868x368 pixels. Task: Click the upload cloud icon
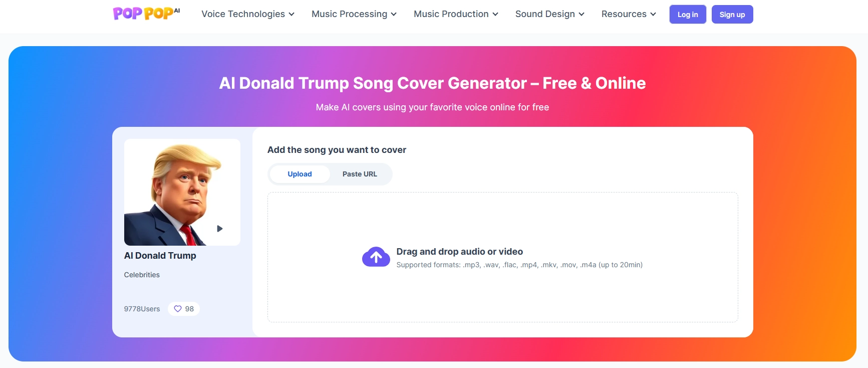point(376,257)
